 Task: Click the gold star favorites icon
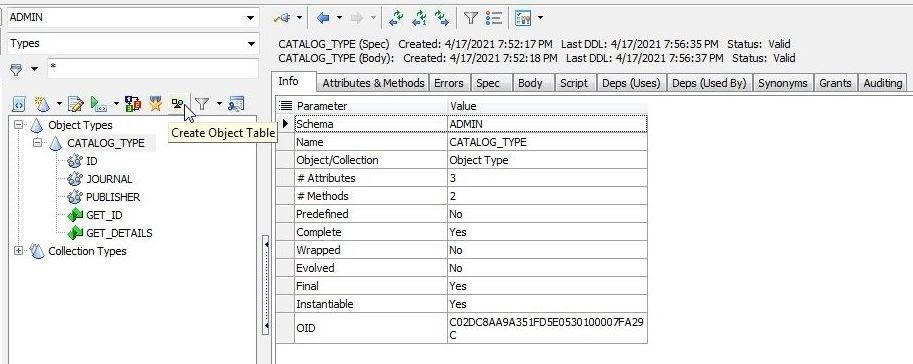[155, 104]
